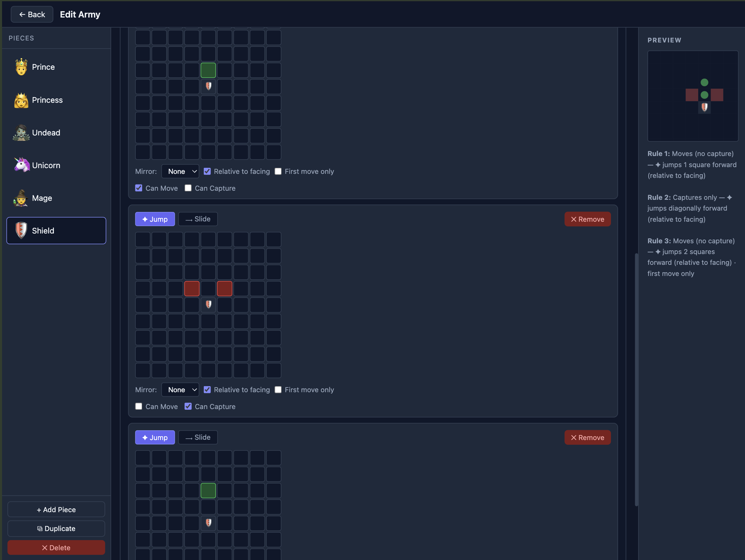Click shield icon in capture rule grid
This screenshot has width=745, height=560.
click(208, 305)
